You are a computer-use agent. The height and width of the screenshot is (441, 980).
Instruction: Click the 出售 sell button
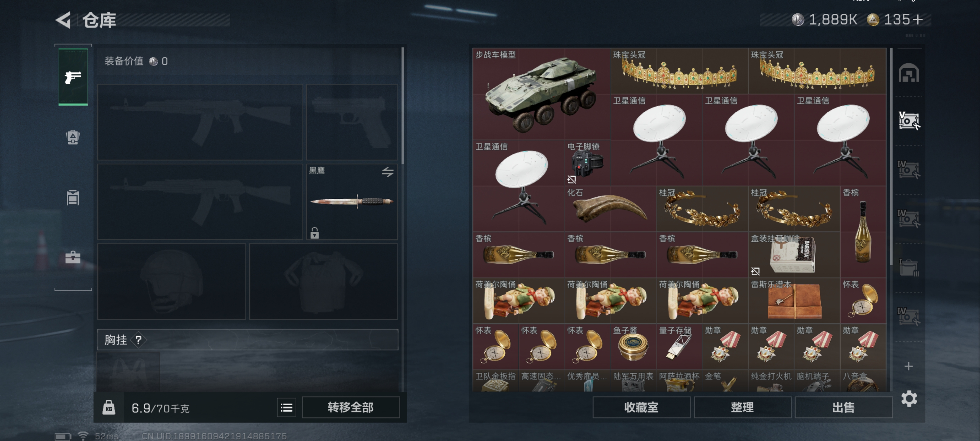pos(843,407)
